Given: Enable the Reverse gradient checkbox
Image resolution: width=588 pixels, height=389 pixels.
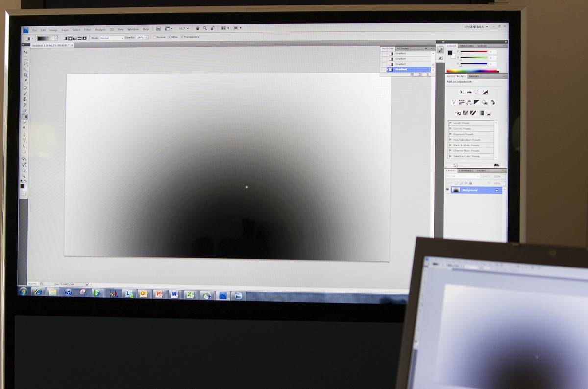Looking at the screenshot, I should [x=154, y=37].
